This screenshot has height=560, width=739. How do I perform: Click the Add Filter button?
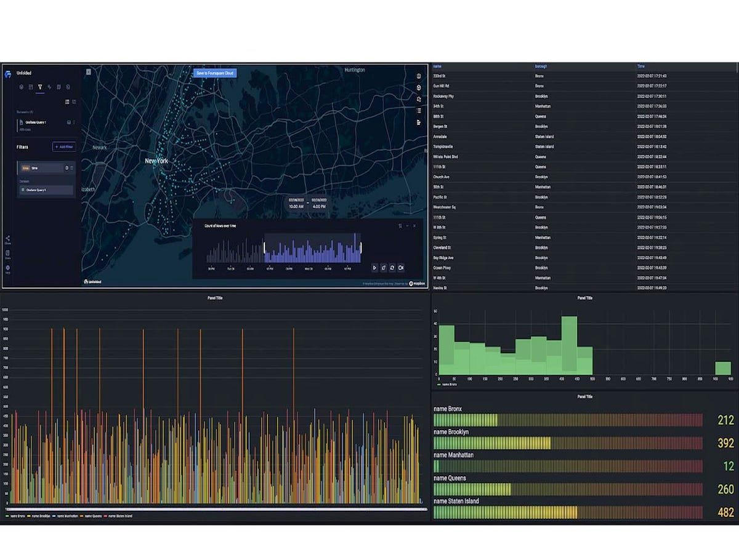[65, 146]
